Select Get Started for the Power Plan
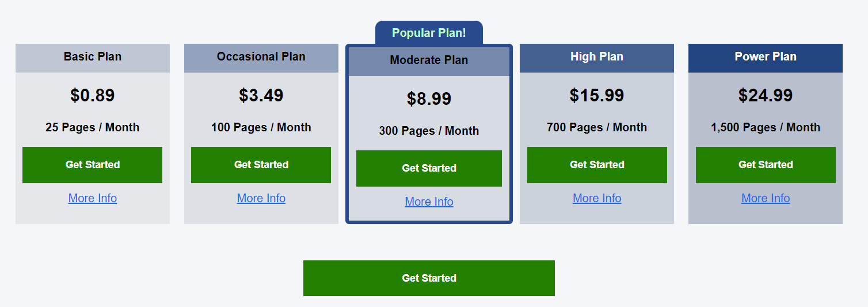Screen dimensions: 868x307 point(766,165)
